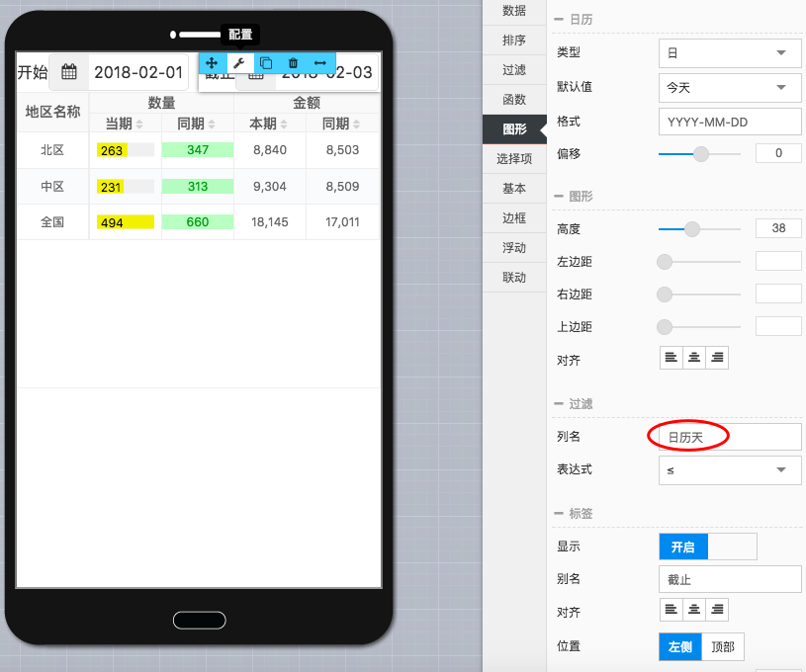Switch to the 联动 tab
The height and width of the screenshot is (672, 806).
514,278
